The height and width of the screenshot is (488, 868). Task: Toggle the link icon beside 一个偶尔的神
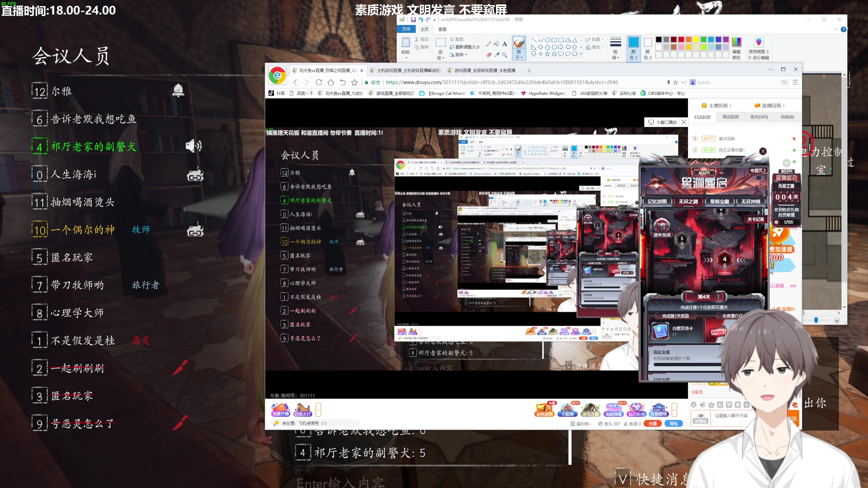point(195,229)
